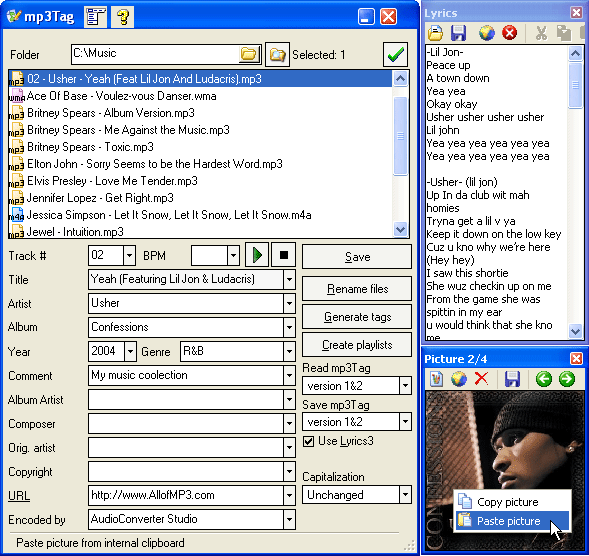The height and width of the screenshot is (556, 589).
Task: Click the stop playback button
Action: tap(284, 255)
